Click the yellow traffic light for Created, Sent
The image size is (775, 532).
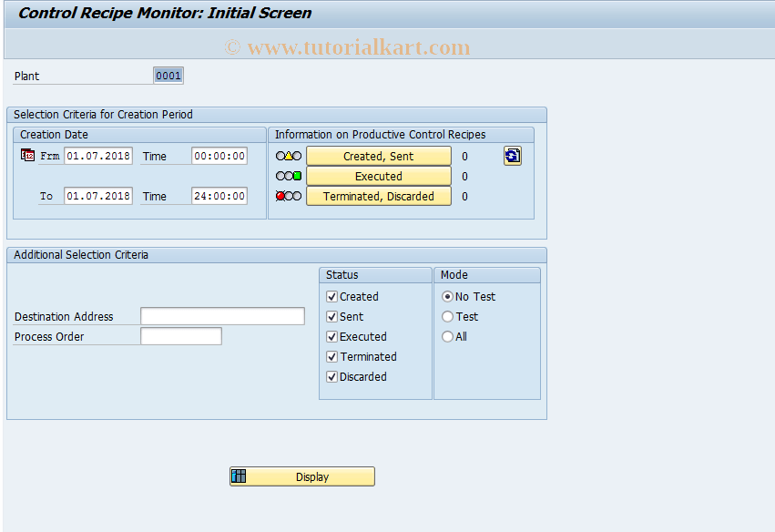(x=290, y=155)
